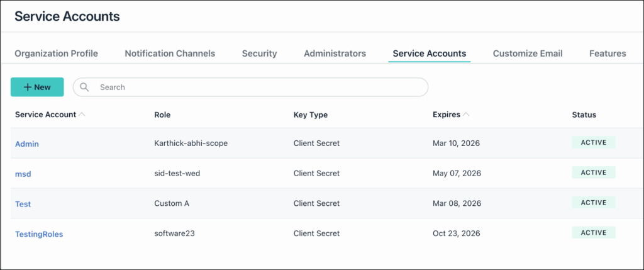Open the Test service account link
This screenshot has height=270, width=644.
pos(23,204)
